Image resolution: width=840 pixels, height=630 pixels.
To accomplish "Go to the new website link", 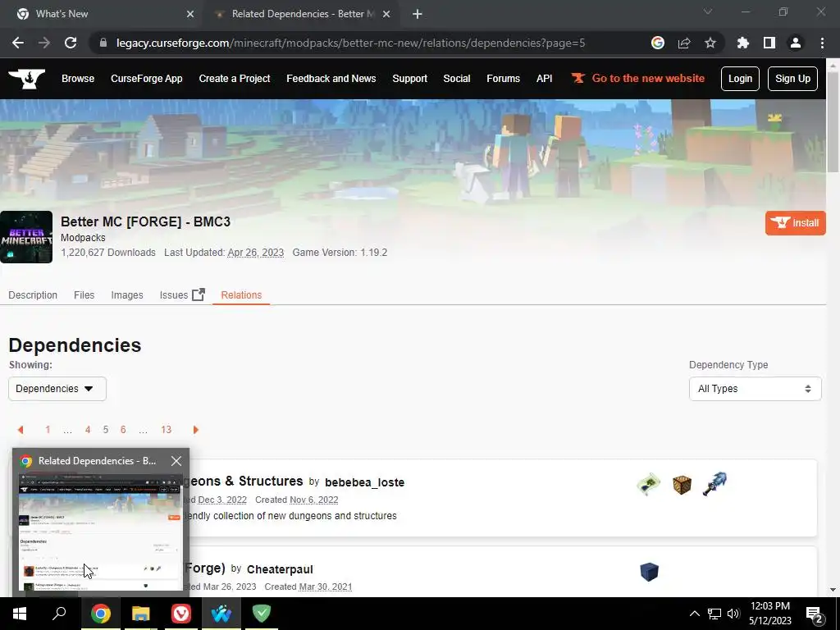I will point(638,78).
